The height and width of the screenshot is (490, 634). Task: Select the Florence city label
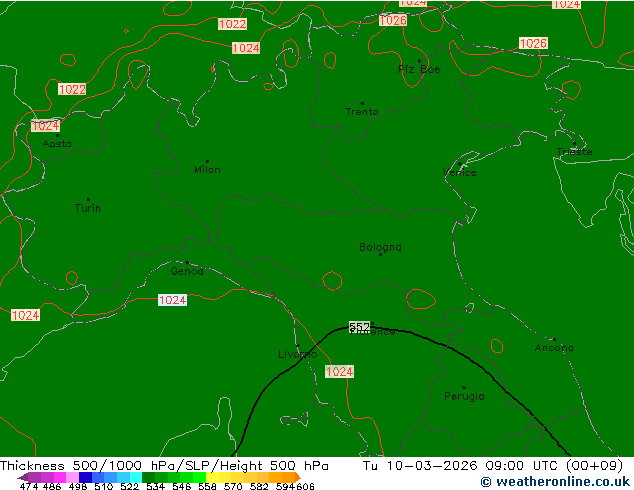click(372, 332)
